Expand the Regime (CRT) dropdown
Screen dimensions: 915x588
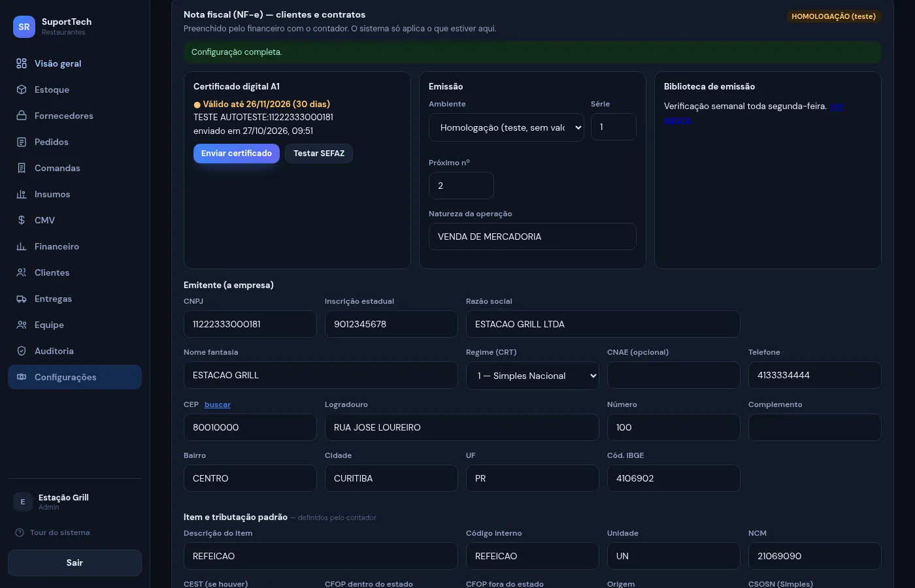point(533,376)
